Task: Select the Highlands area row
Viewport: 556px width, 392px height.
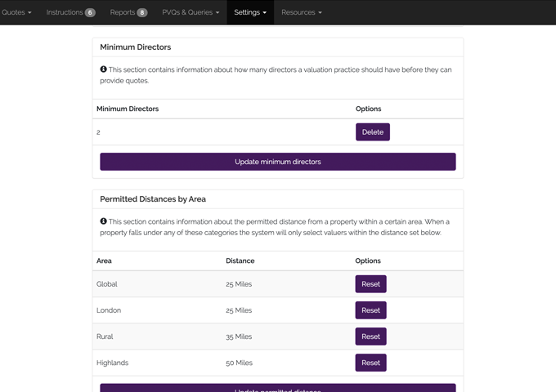Action: (113, 363)
